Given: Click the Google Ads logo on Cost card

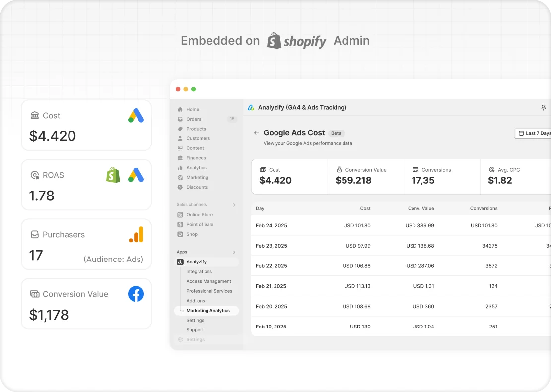Looking at the screenshot, I should pos(136,116).
